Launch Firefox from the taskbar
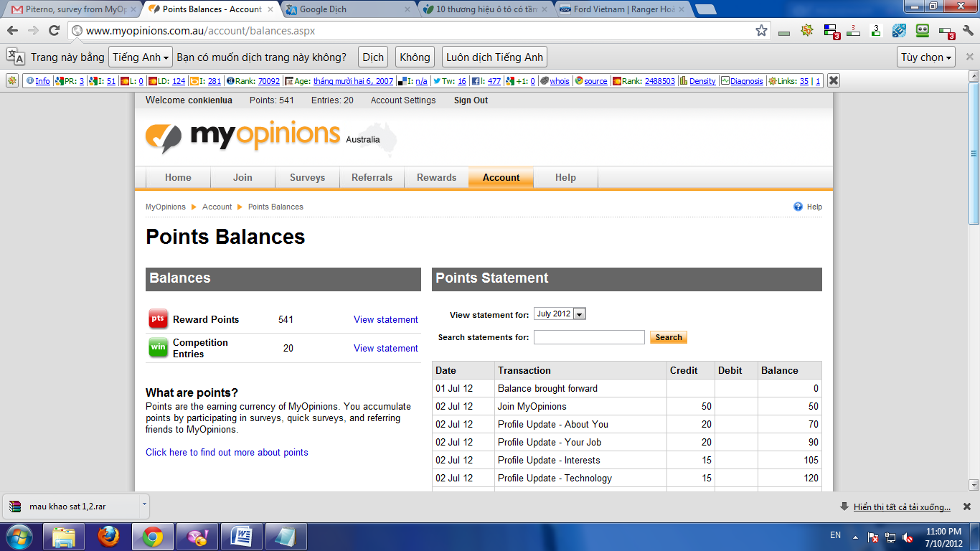Image resolution: width=980 pixels, height=551 pixels. point(108,537)
